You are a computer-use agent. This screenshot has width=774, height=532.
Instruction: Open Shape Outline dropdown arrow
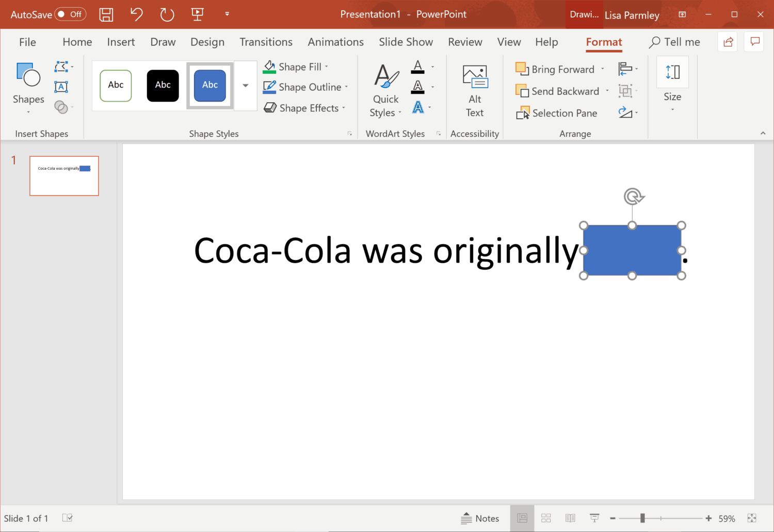pyautogui.click(x=346, y=87)
